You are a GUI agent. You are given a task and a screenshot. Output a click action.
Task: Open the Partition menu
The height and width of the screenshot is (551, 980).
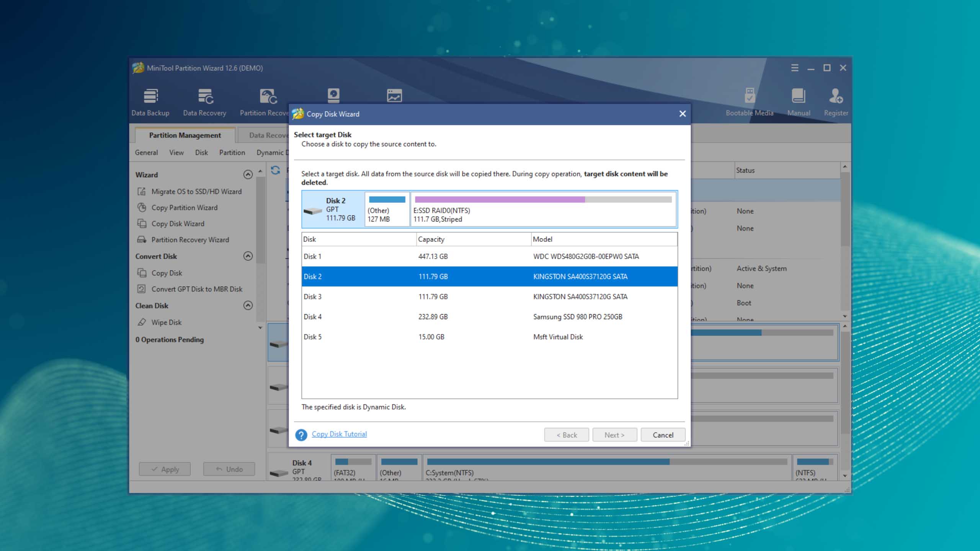click(x=232, y=152)
